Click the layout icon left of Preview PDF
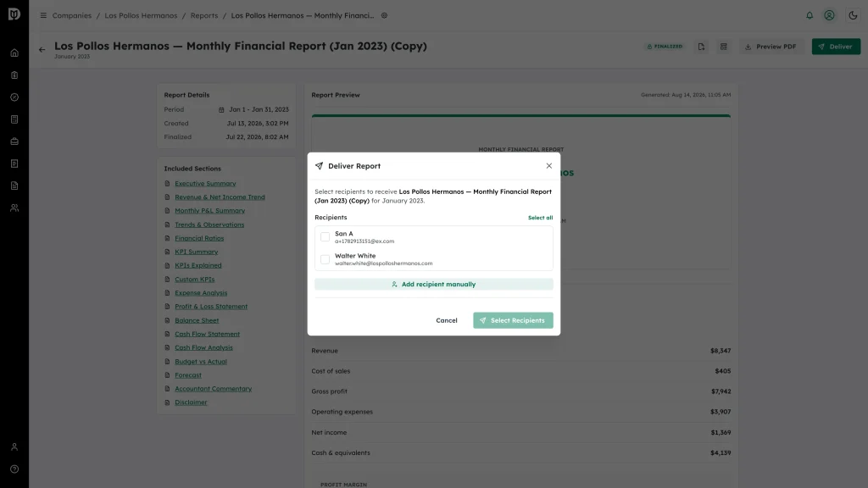Image resolution: width=868 pixels, height=488 pixels. point(724,47)
